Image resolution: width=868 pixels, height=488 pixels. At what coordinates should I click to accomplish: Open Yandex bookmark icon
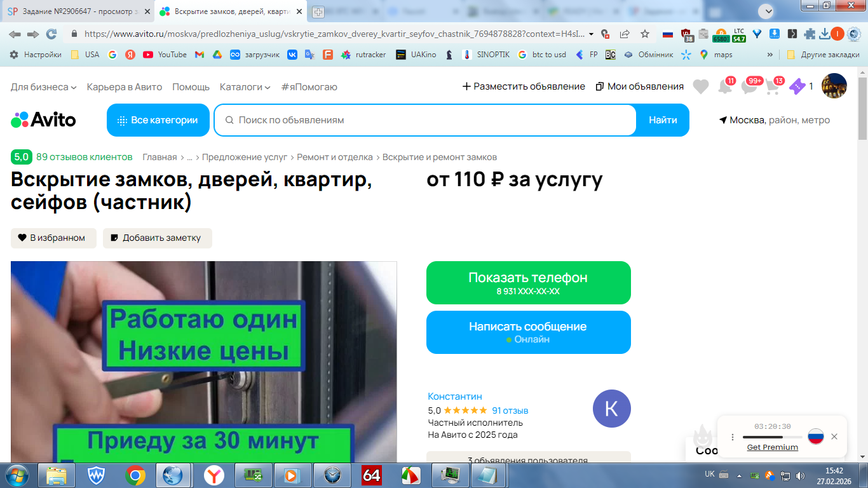pyautogui.click(x=130, y=55)
